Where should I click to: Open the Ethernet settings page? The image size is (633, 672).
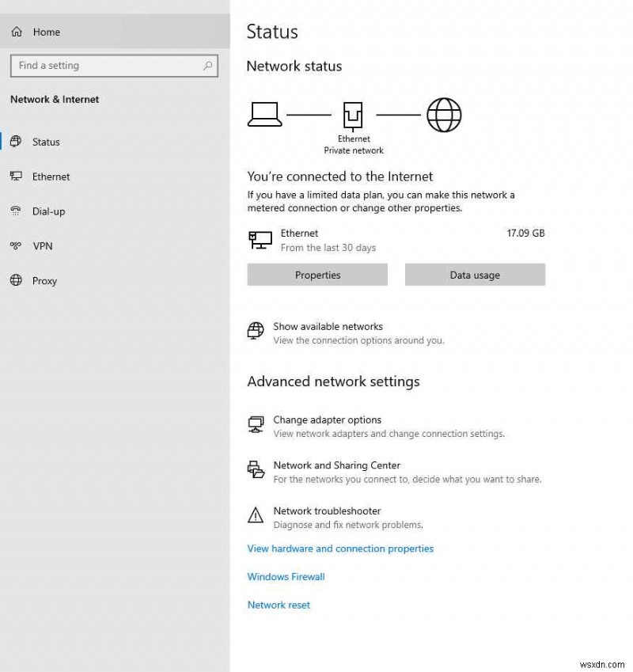tap(50, 177)
